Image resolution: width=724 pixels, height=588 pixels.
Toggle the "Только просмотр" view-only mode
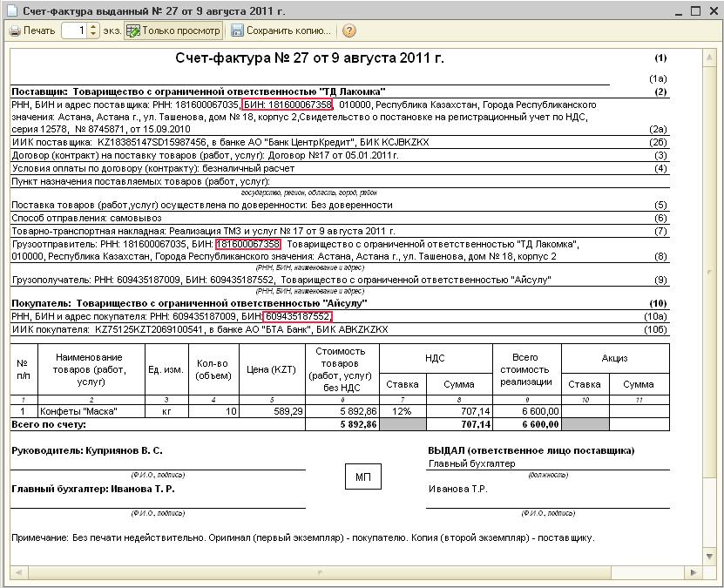coord(173,30)
